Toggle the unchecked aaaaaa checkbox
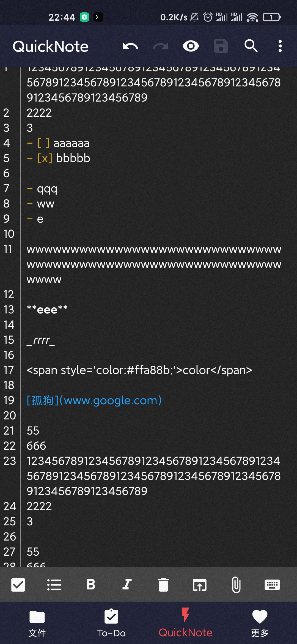Image resolution: width=297 pixels, height=644 pixels. [43, 143]
